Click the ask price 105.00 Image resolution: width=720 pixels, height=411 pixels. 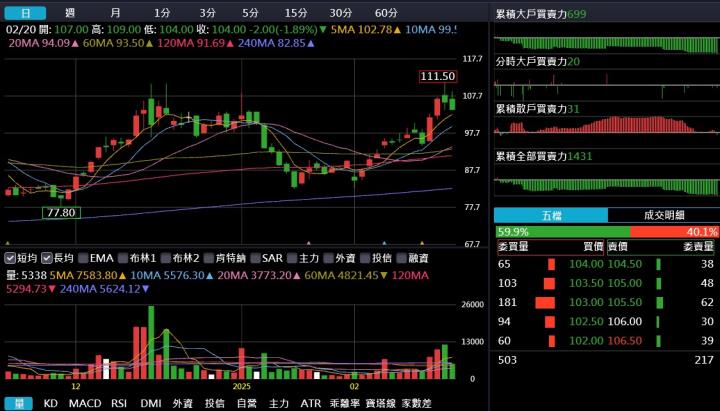625,283
